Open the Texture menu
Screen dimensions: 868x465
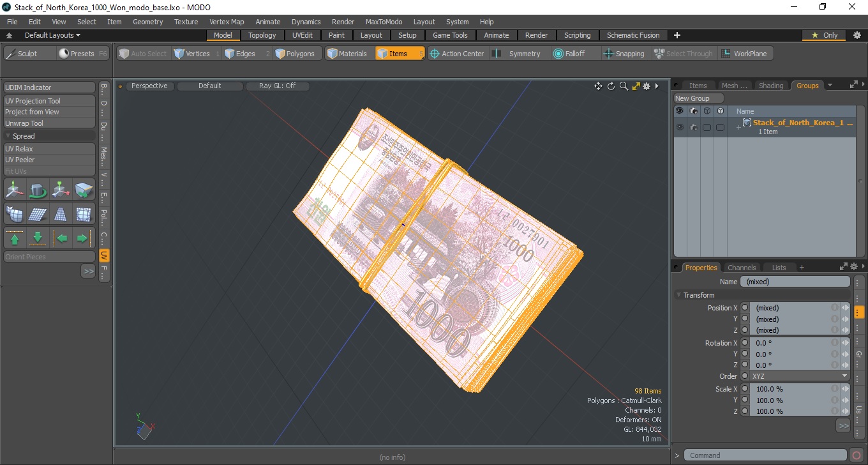[x=186, y=22]
